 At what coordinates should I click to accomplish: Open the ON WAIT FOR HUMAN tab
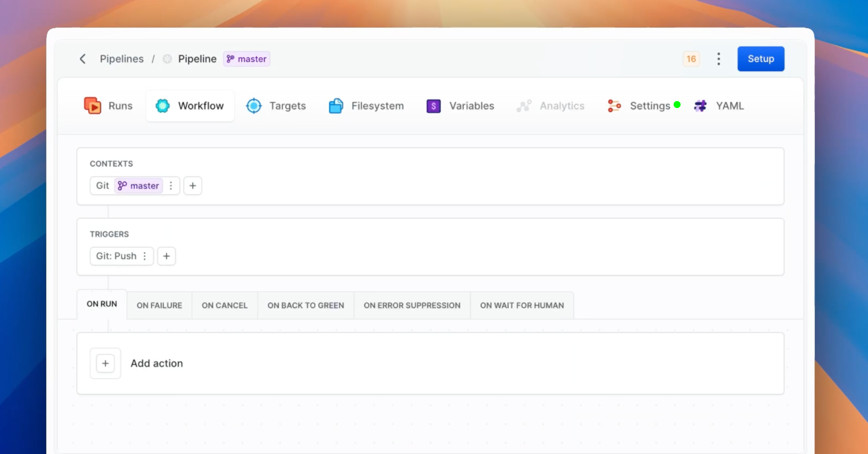pos(522,305)
